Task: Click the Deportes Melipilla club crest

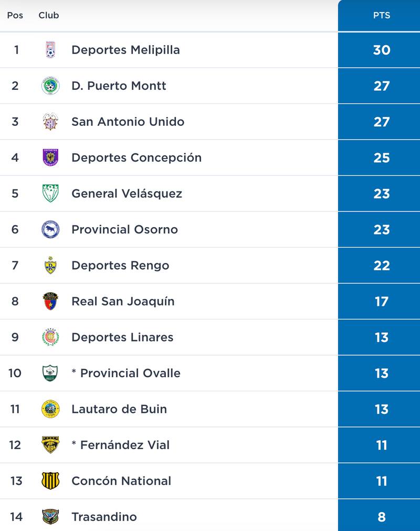Action: tap(51, 50)
